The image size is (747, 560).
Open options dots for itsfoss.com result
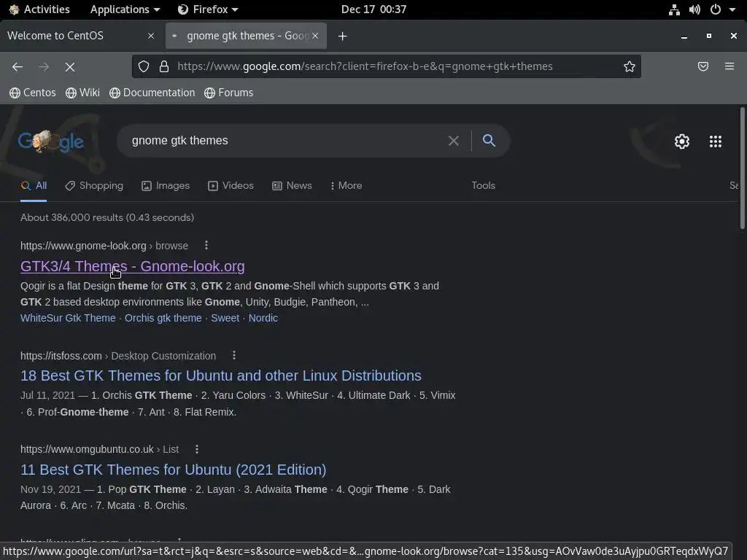[x=234, y=355]
